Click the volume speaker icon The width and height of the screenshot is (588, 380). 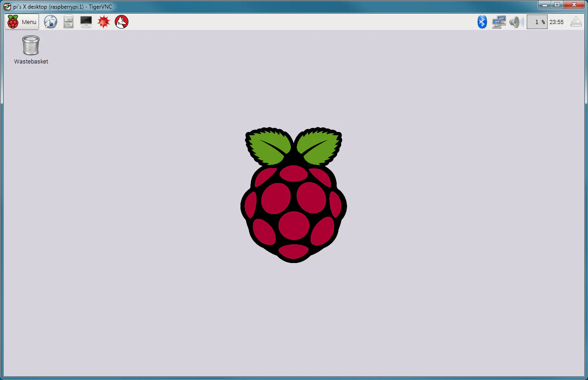[516, 22]
